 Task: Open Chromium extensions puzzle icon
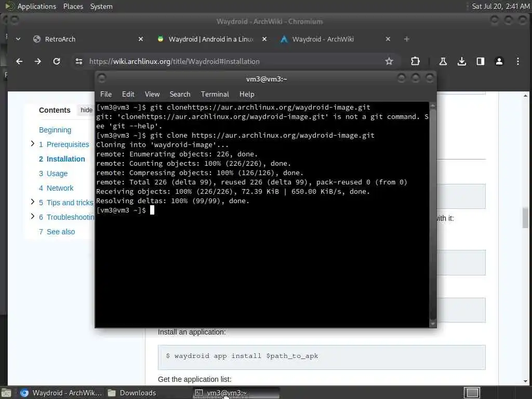[x=415, y=61]
